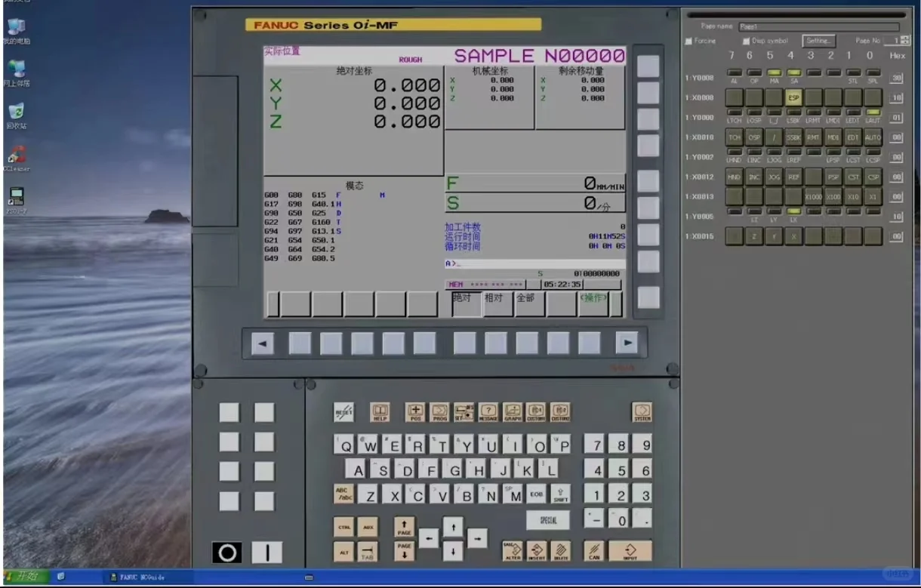Open the MESSAGE function key

tap(488, 412)
